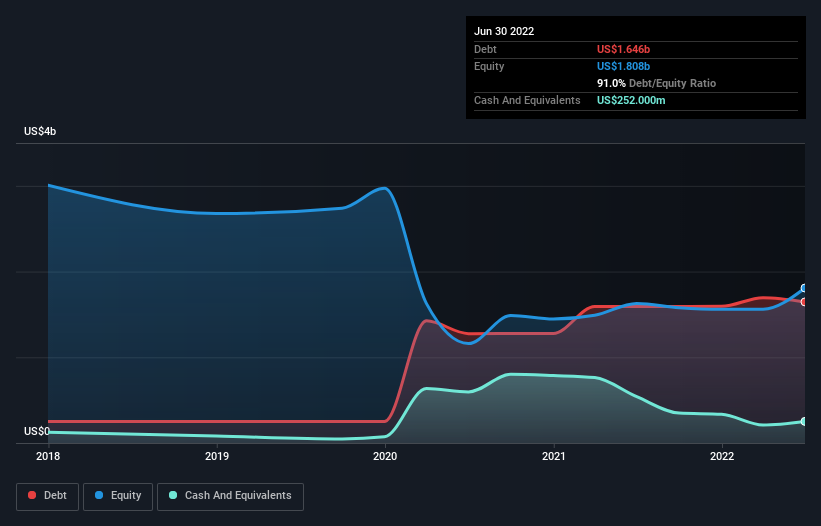821x526 pixels.
Task: Click the blue Equity endpoint marker at mid-2022
Action: point(804,288)
